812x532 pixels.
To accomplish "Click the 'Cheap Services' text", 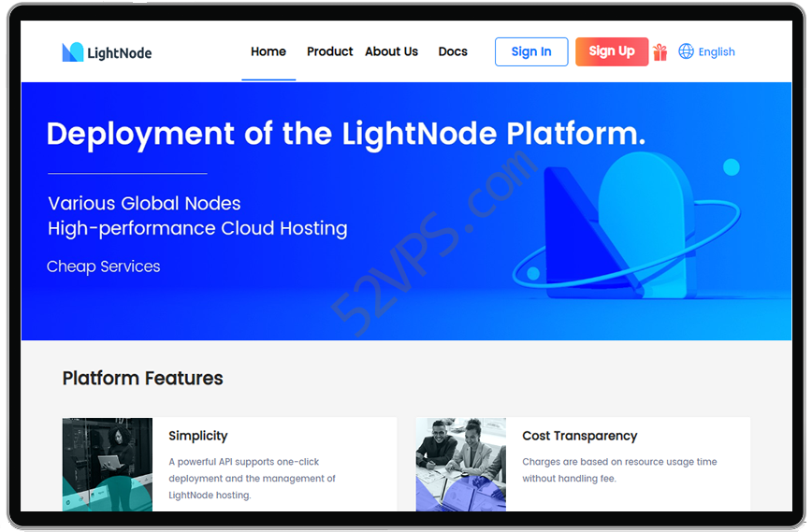I will [x=103, y=266].
